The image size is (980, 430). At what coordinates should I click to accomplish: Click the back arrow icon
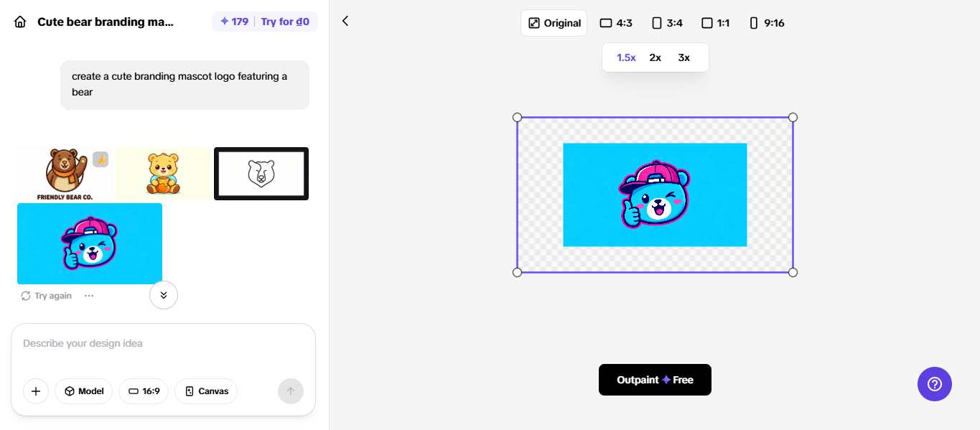coord(345,22)
